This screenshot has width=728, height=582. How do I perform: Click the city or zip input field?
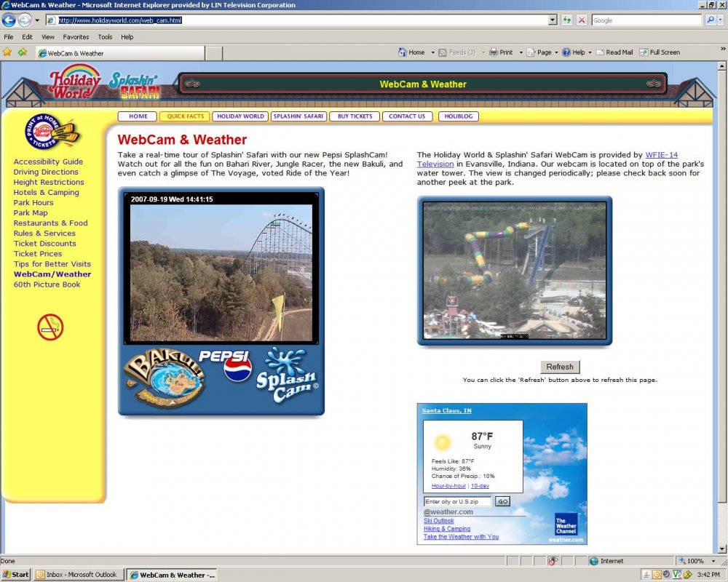click(457, 501)
